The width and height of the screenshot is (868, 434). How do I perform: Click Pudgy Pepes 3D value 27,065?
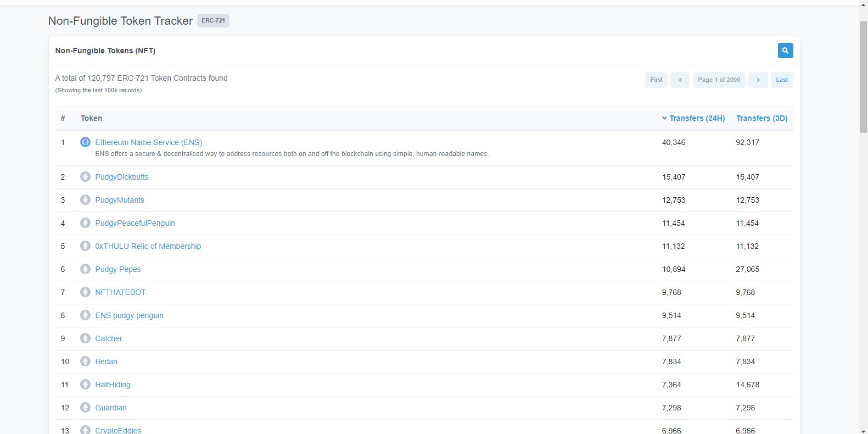[748, 269]
